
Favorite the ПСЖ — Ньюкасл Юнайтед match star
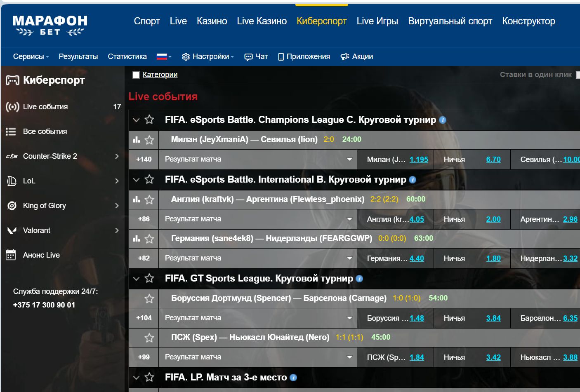149,338
